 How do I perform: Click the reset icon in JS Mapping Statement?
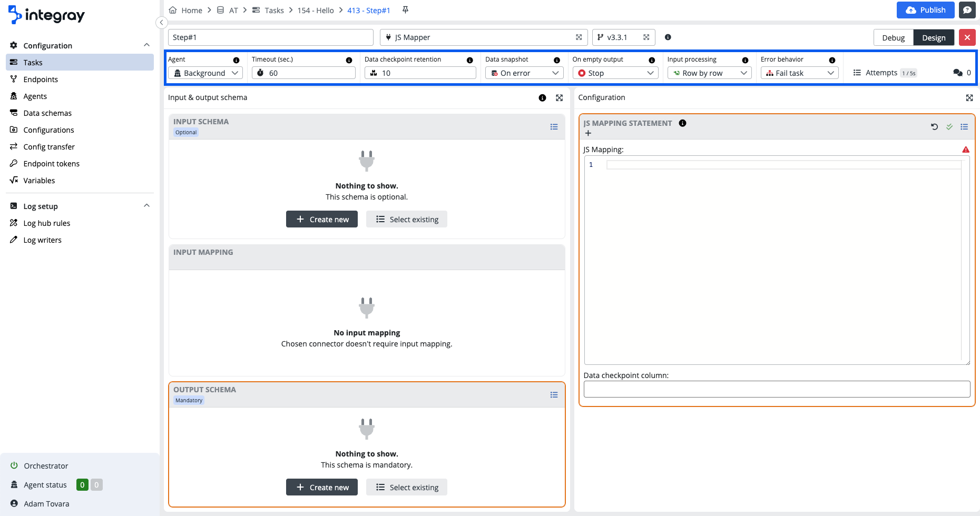[x=934, y=126]
